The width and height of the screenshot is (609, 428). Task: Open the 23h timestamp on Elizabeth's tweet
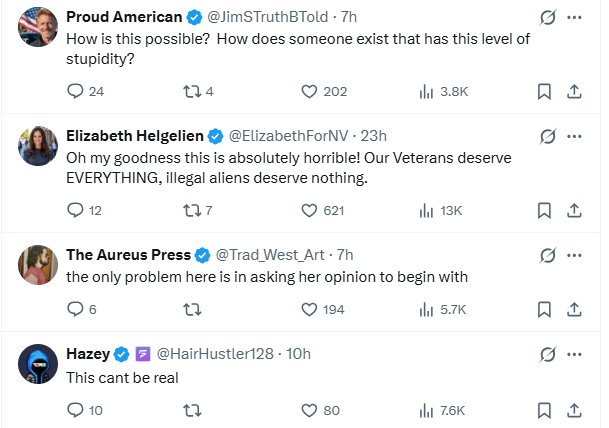[x=373, y=136]
